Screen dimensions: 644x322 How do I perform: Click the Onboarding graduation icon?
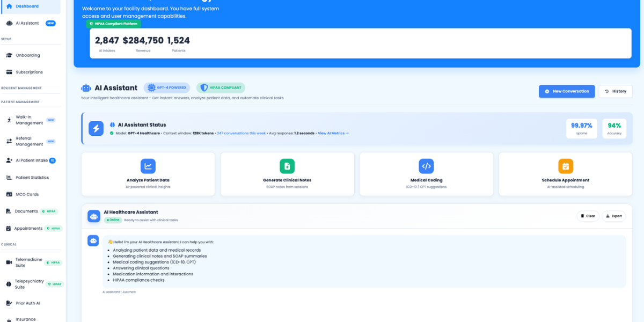point(9,55)
